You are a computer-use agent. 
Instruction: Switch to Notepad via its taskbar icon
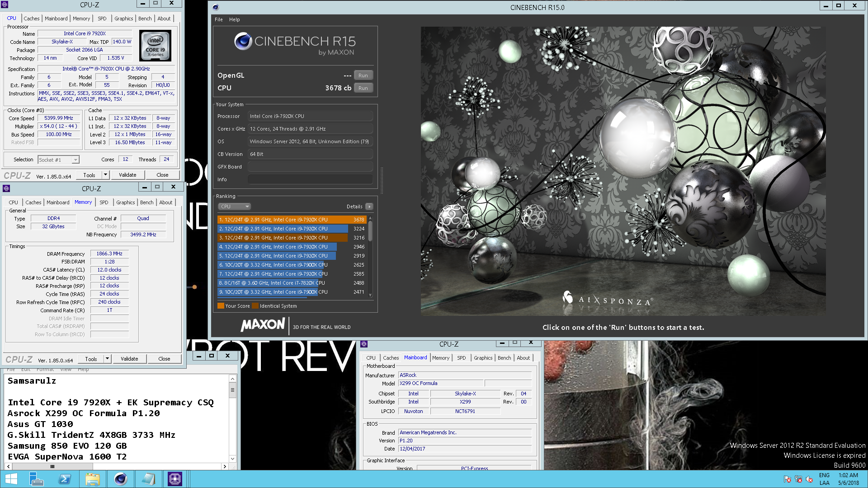(x=148, y=479)
